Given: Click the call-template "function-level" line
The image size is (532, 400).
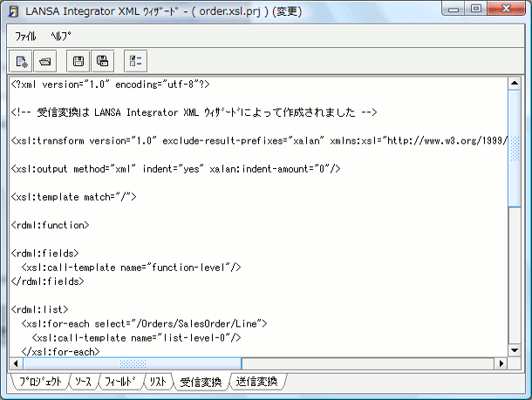Looking at the screenshot, I should [x=131, y=268].
